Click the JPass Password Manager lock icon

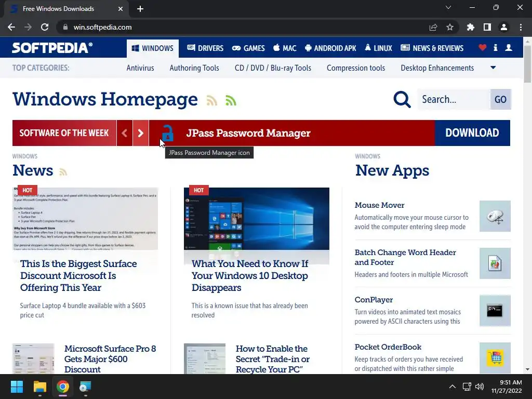[x=167, y=133]
